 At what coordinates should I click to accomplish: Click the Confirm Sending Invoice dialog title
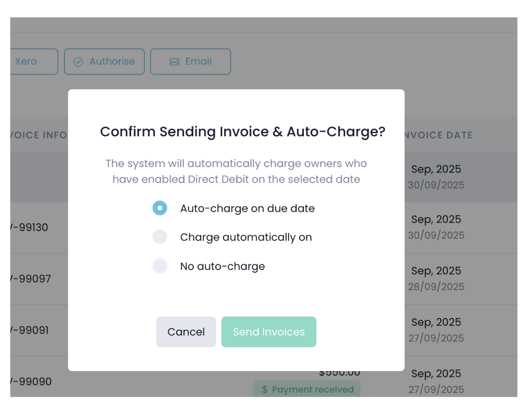pyautogui.click(x=243, y=132)
